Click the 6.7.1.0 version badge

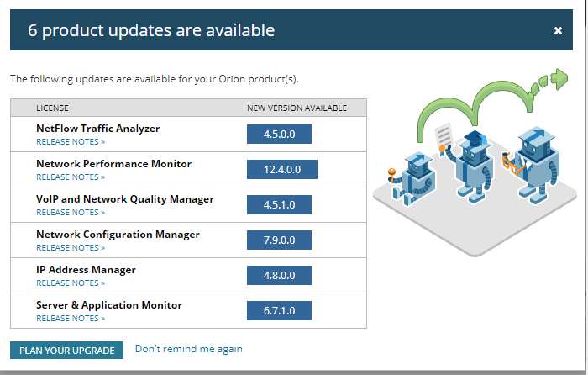click(279, 310)
